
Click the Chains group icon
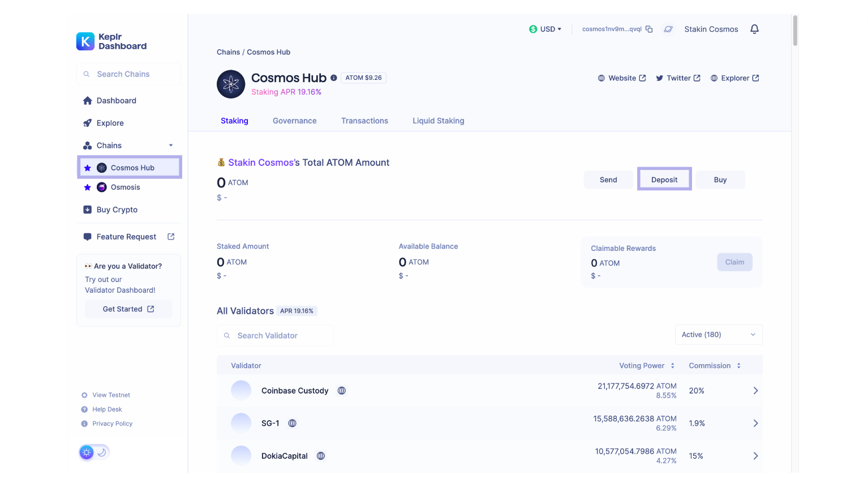coord(87,146)
